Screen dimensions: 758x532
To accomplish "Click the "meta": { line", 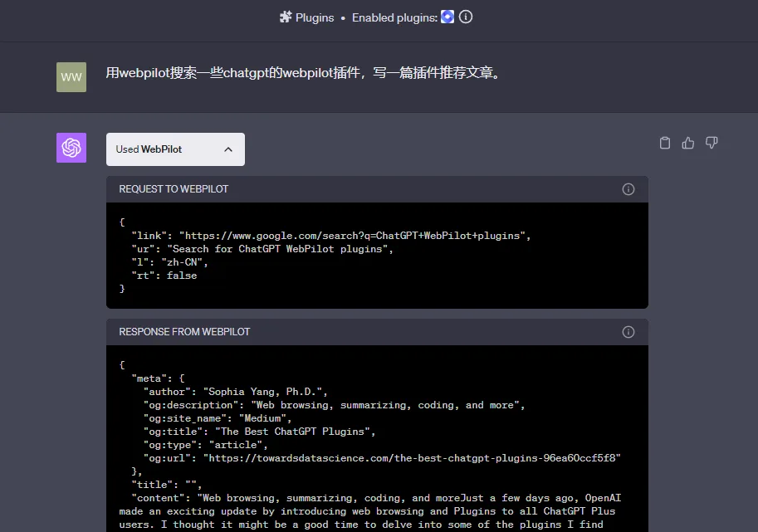I will point(158,378).
